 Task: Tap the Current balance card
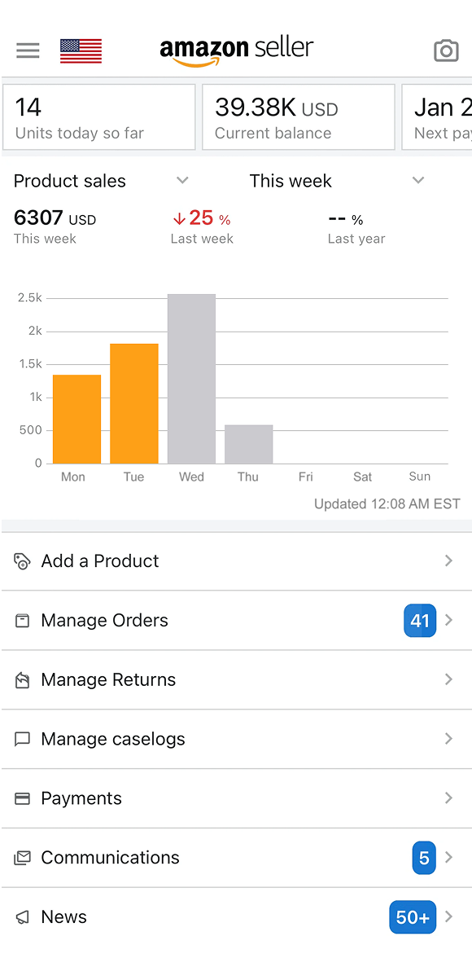click(299, 117)
